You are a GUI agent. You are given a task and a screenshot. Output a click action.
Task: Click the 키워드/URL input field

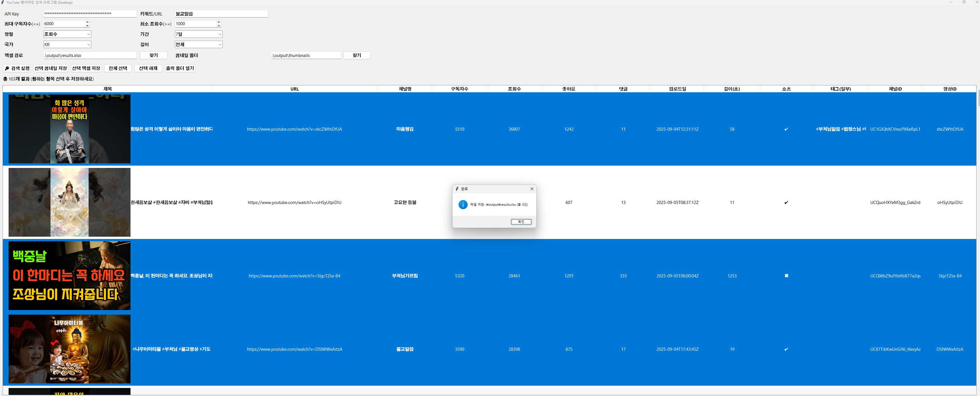221,14
